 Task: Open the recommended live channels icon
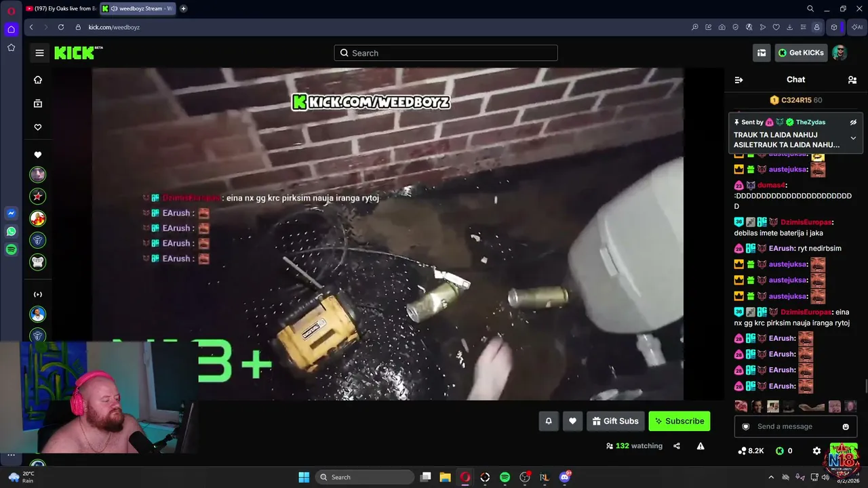[x=38, y=294]
